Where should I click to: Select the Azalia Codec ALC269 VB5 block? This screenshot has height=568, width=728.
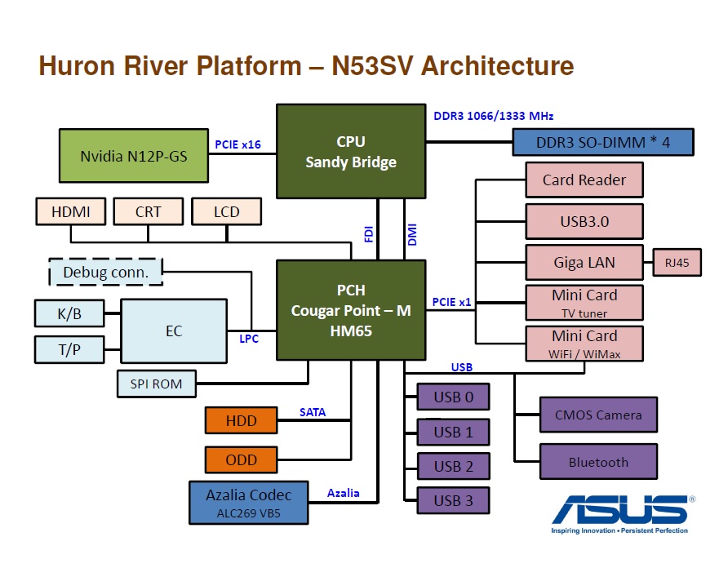coord(249,503)
